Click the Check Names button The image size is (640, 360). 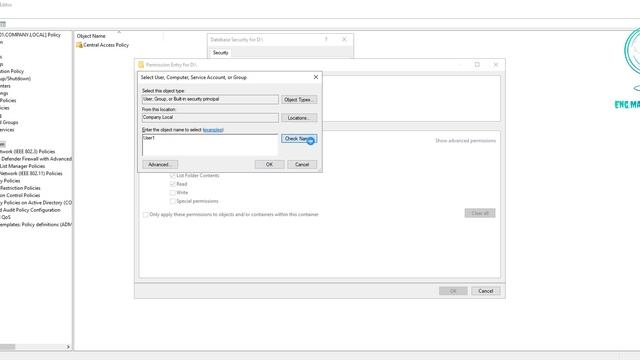coord(299,139)
